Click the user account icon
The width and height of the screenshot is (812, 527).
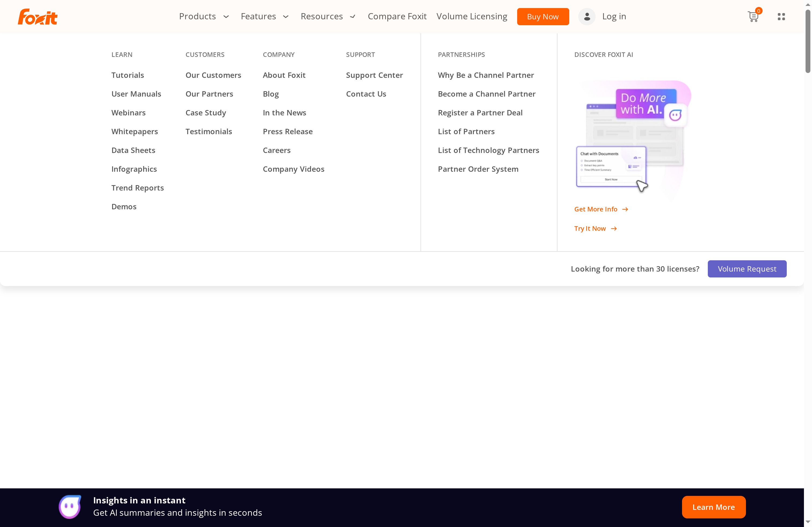tap(586, 16)
